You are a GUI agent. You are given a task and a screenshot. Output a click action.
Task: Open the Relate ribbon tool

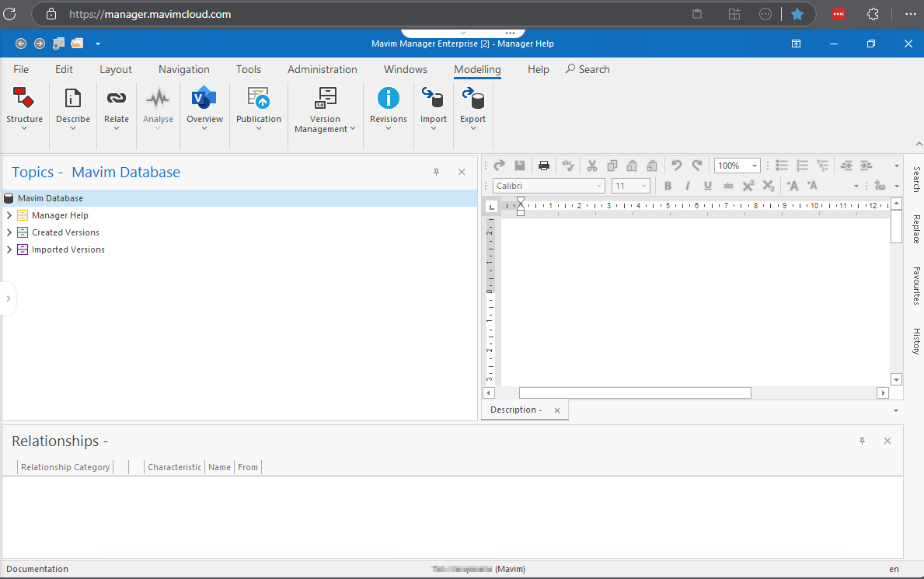(117, 107)
